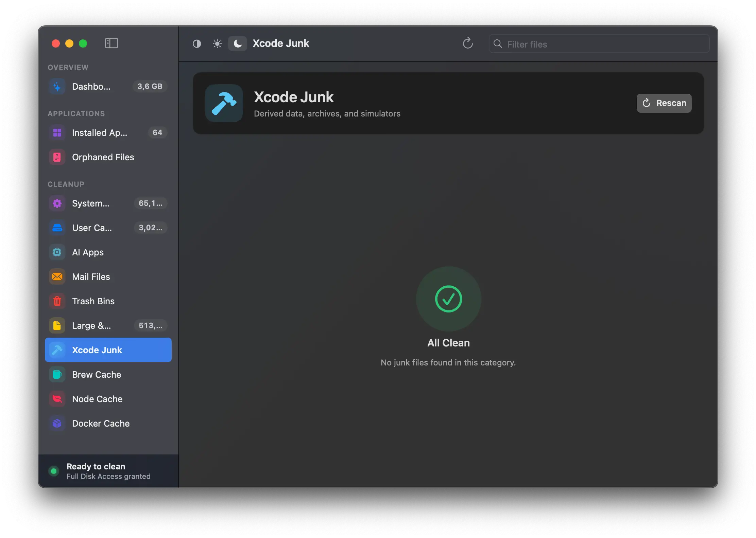Switch to dark mode moon icon
756x538 pixels.
pyautogui.click(x=238, y=43)
